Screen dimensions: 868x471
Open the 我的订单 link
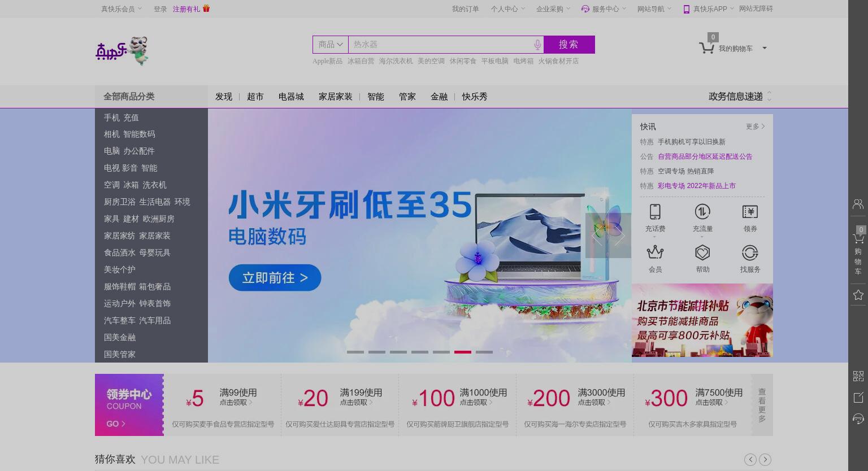coord(465,9)
